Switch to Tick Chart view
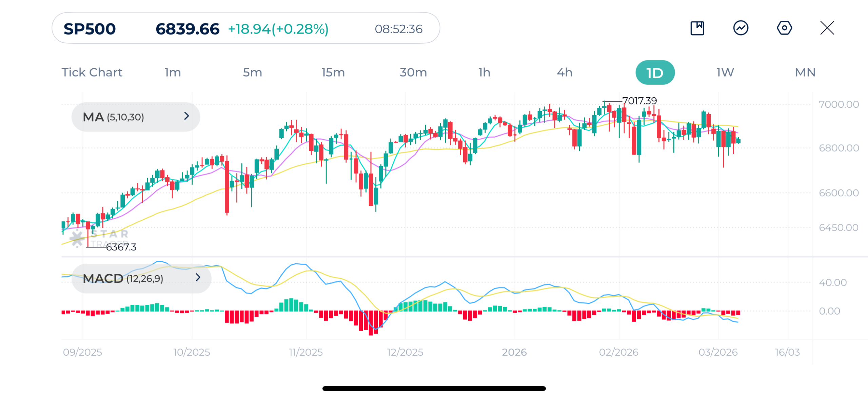Image resolution: width=868 pixels, height=399 pixels. coord(92,72)
